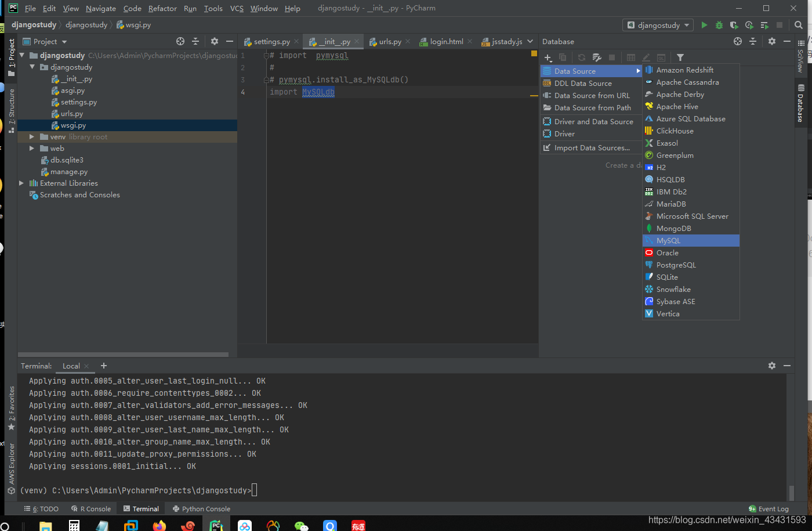This screenshot has width=812, height=531.
Task: Open Search Everywhere magnifier icon
Action: click(799, 25)
